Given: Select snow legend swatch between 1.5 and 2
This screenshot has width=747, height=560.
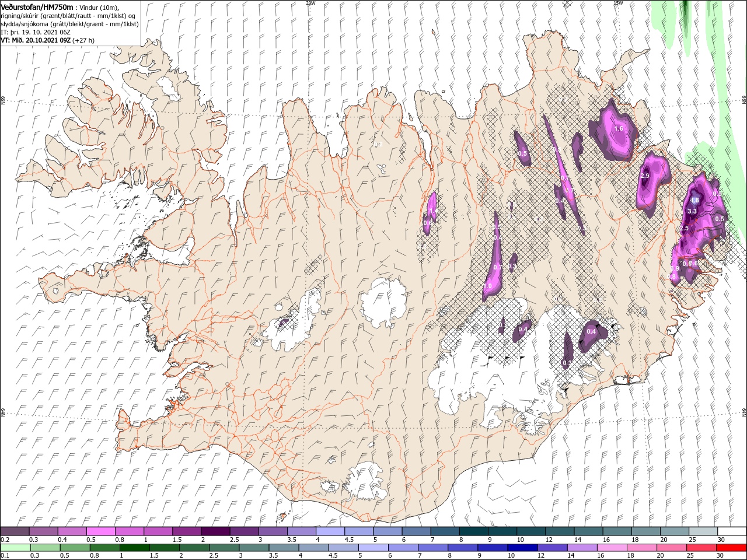Looking at the screenshot, I should [x=187, y=531].
